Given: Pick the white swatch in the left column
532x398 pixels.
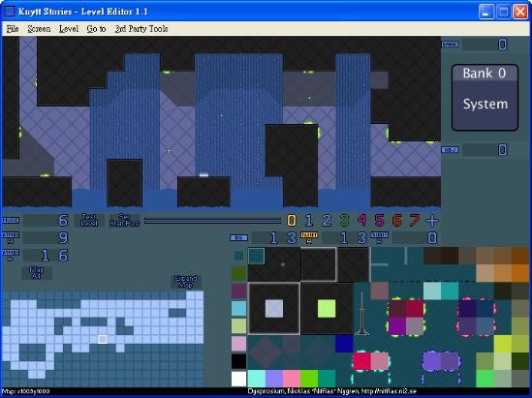Looking at the screenshot, I should (238, 379).
